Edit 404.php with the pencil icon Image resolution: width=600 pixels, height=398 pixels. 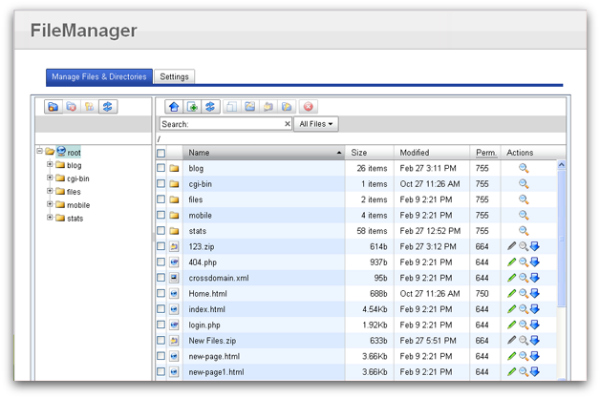(512, 262)
